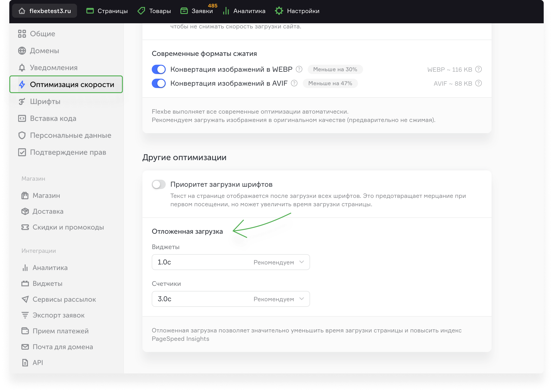This screenshot has width=553, height=392.
Task: Click the Экспорт заявок filter icon
Action: pos(25,315)
